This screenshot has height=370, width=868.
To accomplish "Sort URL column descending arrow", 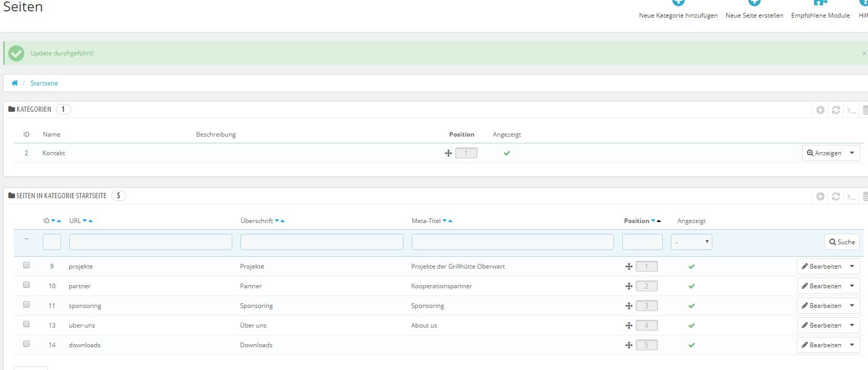I will pyautogui.click(x=85, y=221).
